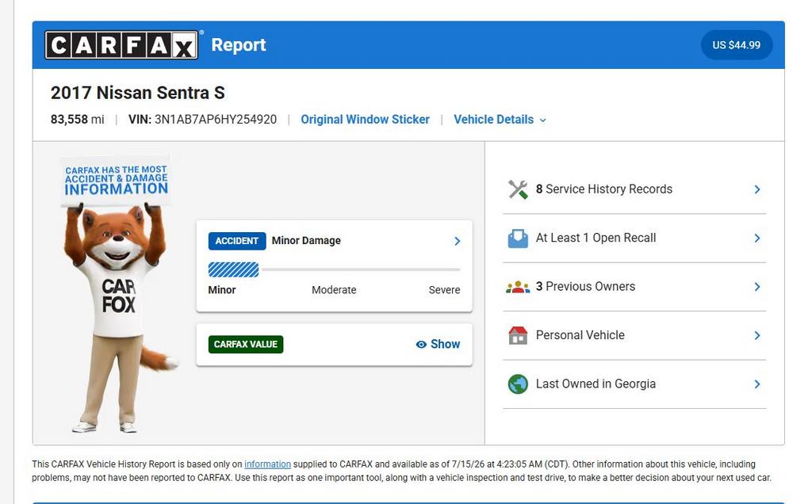
Task: Open the At Least 1 Open Recall row
Action: point(634,238)
